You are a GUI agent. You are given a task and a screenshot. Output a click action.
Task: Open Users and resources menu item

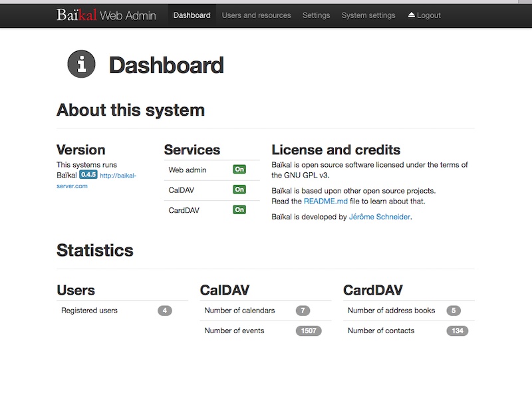click(256, 15)
